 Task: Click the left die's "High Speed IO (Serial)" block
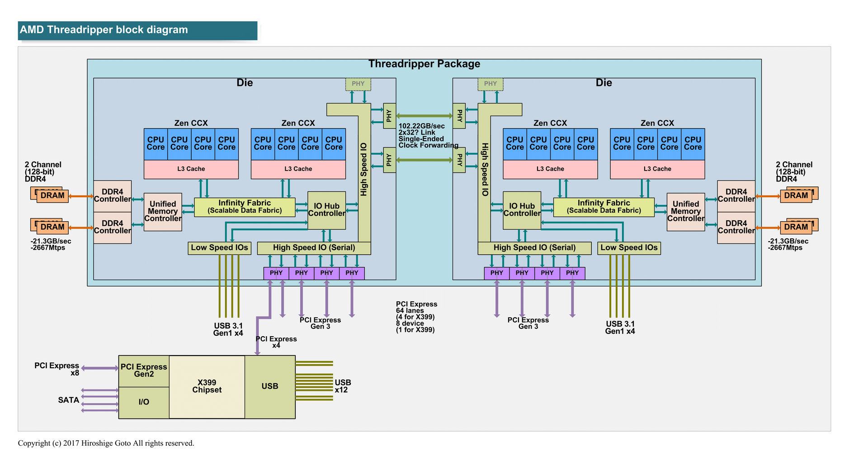click(314, 248)
